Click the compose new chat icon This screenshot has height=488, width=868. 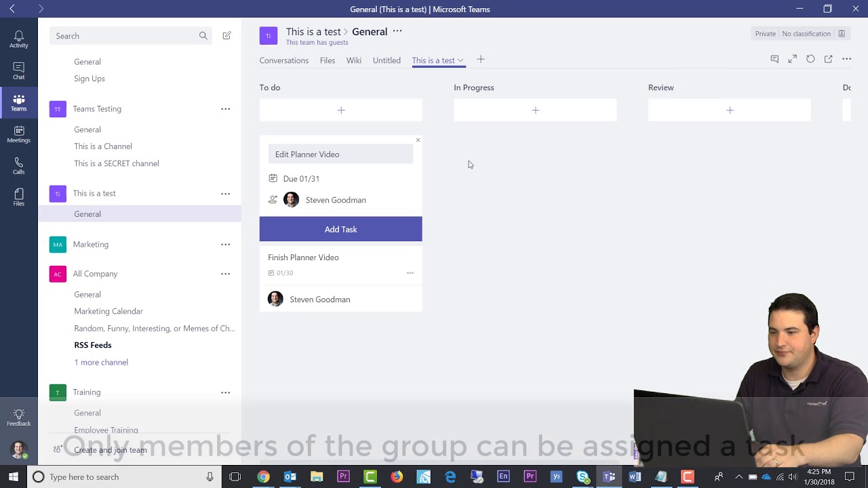[x=226, y=35]
